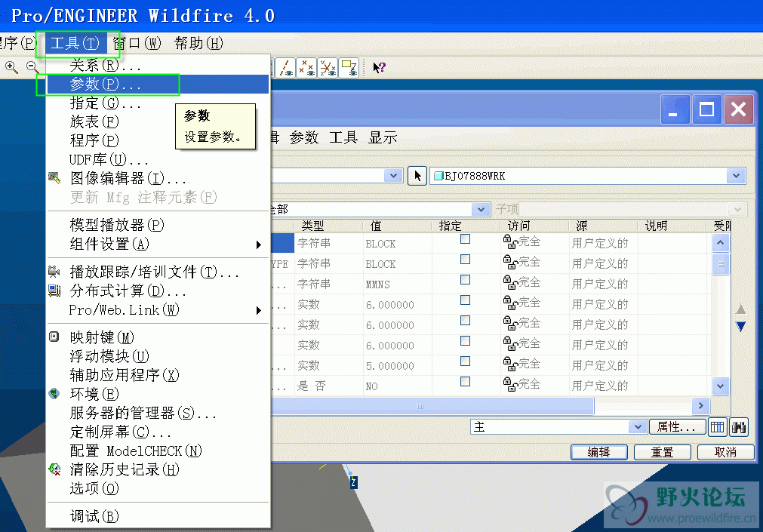
Task: Open 显示 menu in parameters dialog
Action: tap(383, 138)
